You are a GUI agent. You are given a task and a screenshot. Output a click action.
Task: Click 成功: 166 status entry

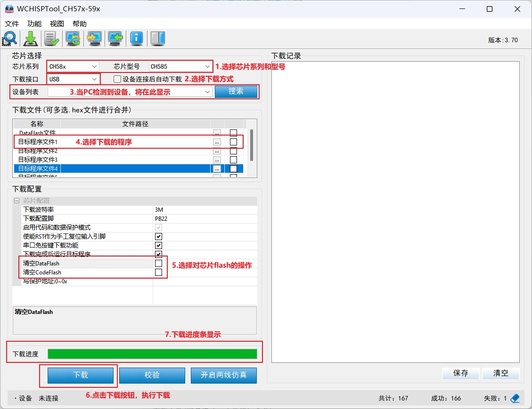click(446, 398)
